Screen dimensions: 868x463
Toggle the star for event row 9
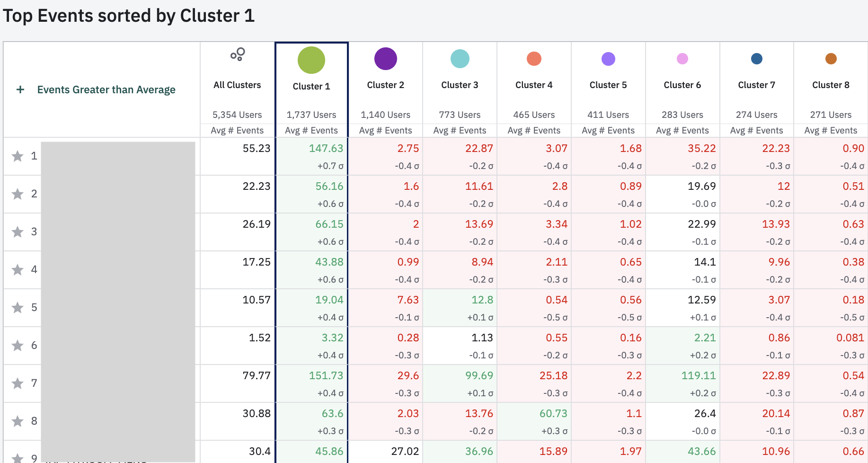tap(18, 458)
